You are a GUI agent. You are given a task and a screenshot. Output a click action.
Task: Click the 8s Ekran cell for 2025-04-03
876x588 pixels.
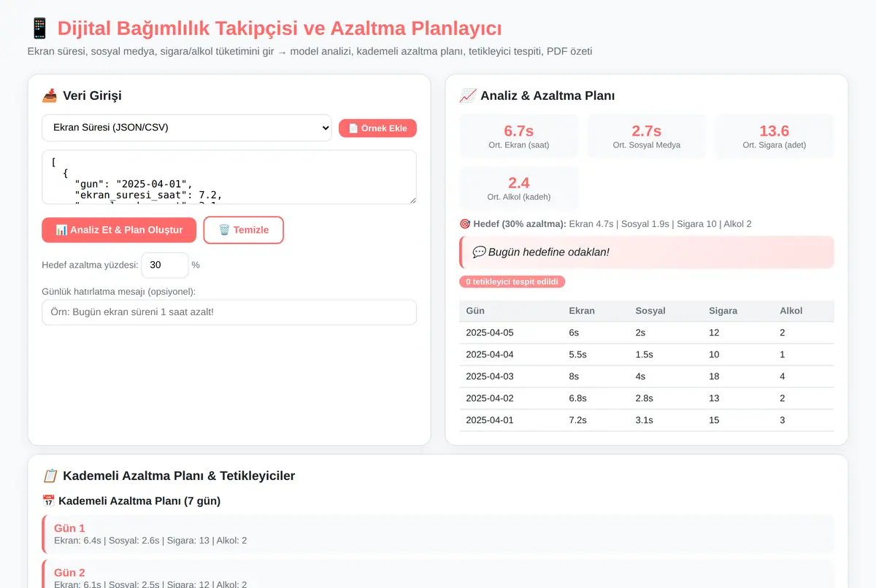(x=574, y=376)
